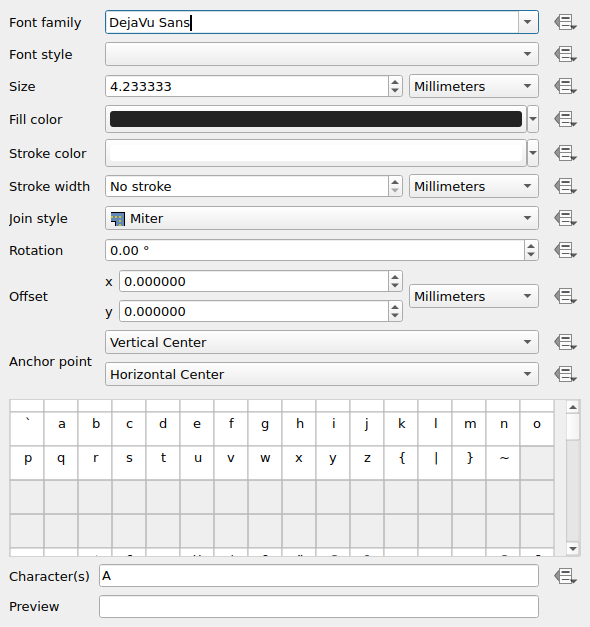Screen dimensions: 590x627
Task: Select character 'k' in the grid
Action: coord(401,428)
